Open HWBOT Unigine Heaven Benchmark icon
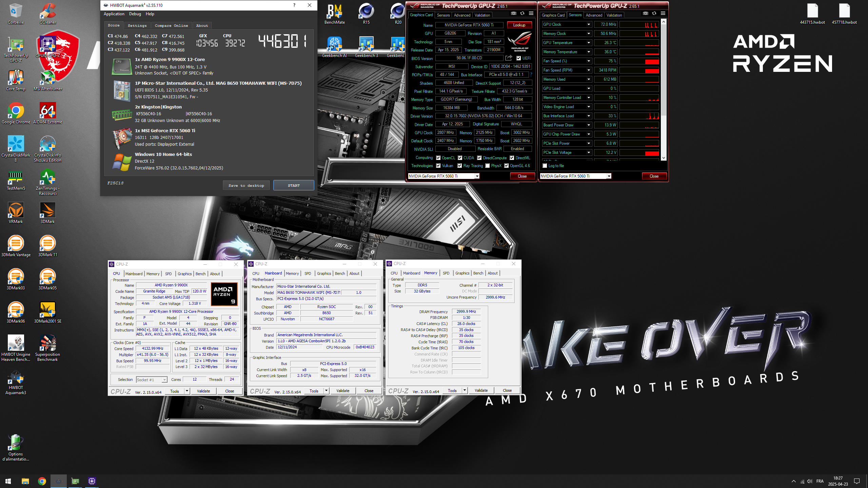This screenshot has width=868, height=488. point(16,348)
